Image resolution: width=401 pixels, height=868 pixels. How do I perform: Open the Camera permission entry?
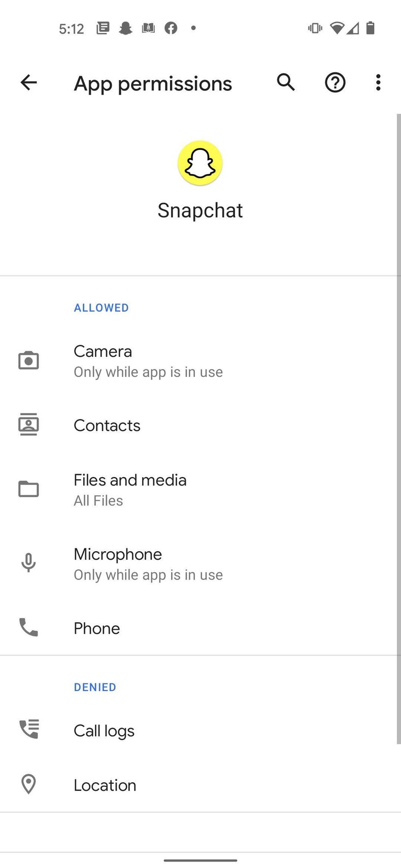click(x=103, y=351)
